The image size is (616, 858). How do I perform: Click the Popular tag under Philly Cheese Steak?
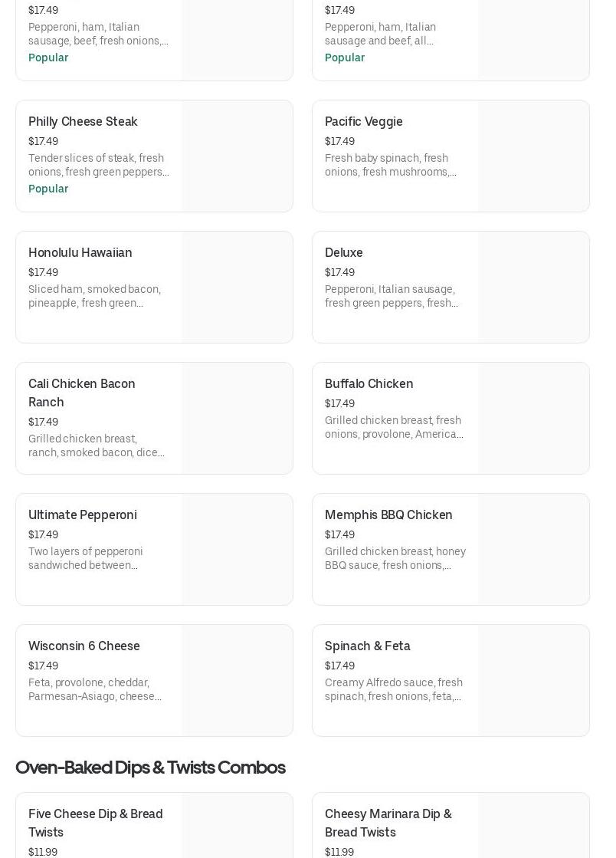[48, 189]
